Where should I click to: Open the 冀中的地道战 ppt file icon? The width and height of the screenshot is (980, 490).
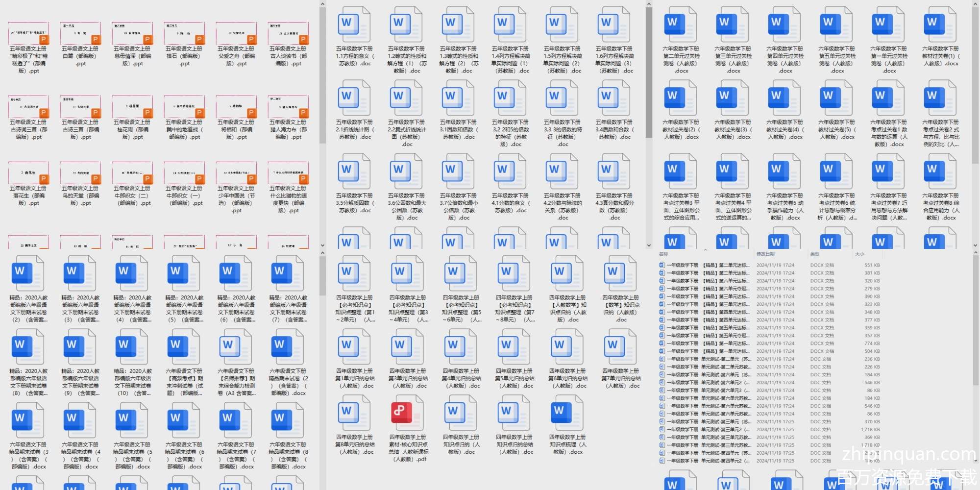184,106
